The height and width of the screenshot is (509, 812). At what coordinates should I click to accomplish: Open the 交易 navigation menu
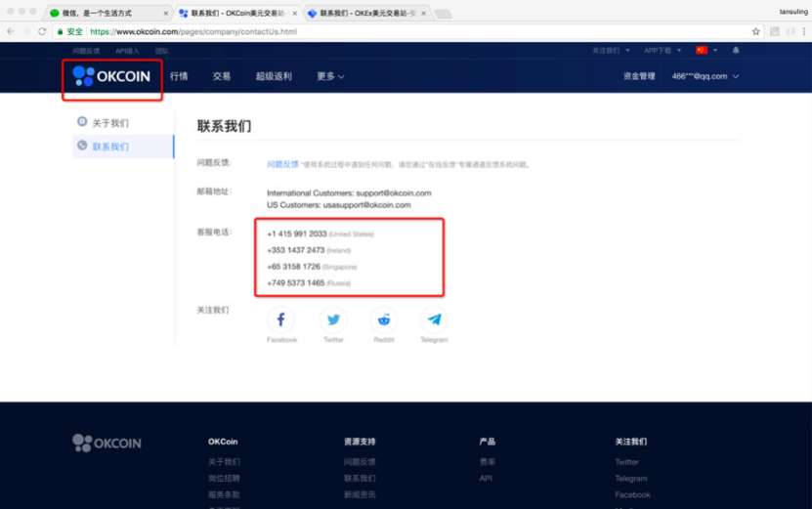coord(222,76)
